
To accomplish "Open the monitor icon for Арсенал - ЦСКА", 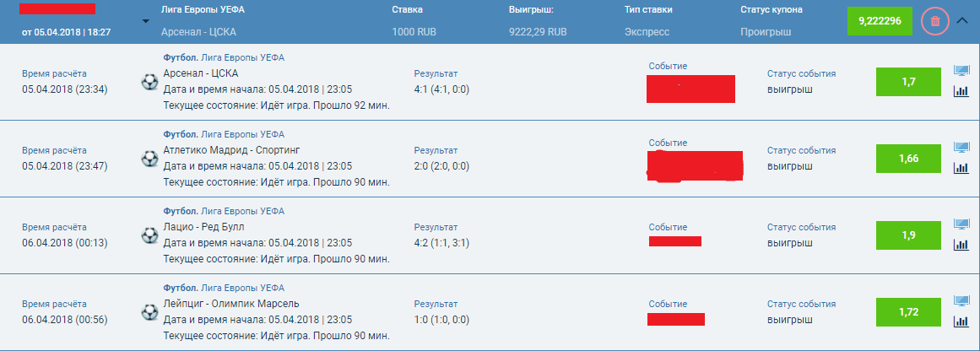I will tap(961, 71).
